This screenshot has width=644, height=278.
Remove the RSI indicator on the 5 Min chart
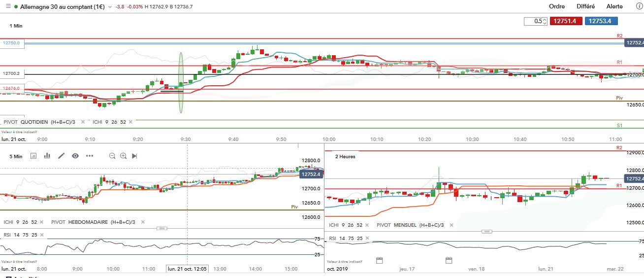pos(41,235)
